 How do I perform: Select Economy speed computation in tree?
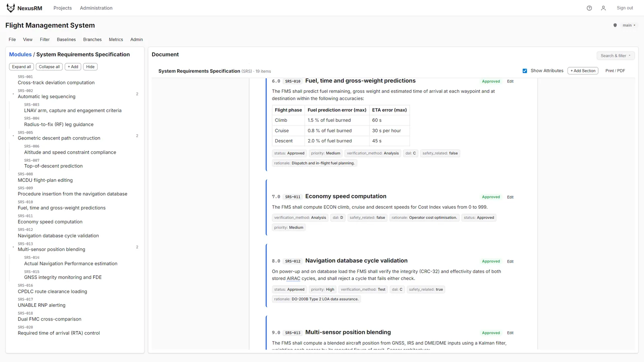tap(50, 219)
